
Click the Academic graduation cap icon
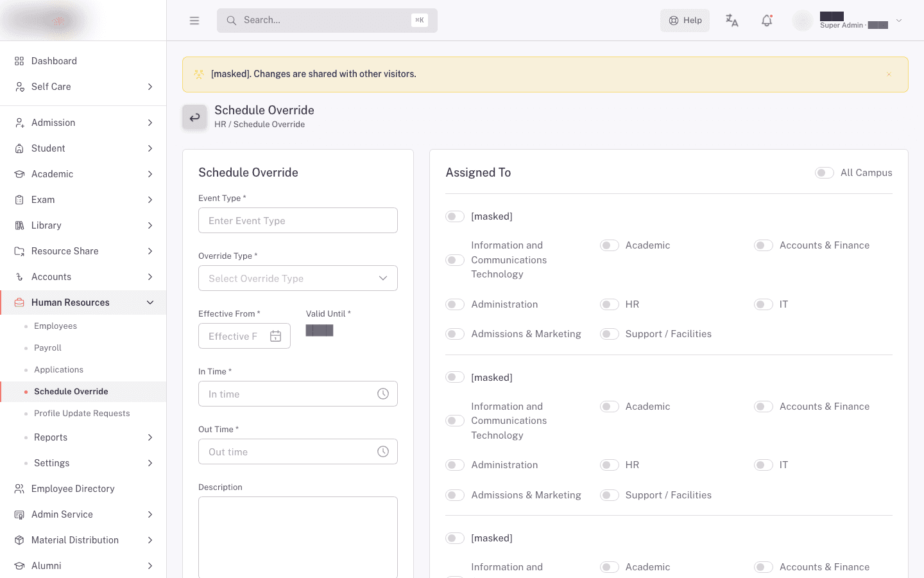click(x=19, y=174)
